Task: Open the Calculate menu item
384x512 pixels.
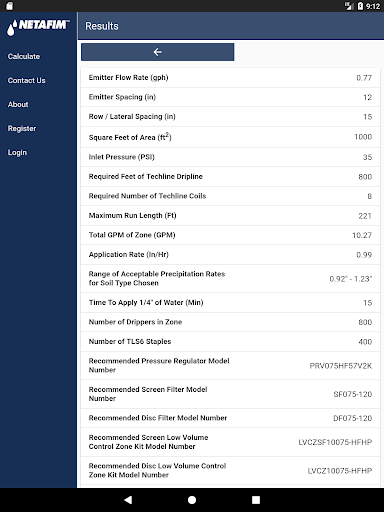Action: click(x=24, y=56)
